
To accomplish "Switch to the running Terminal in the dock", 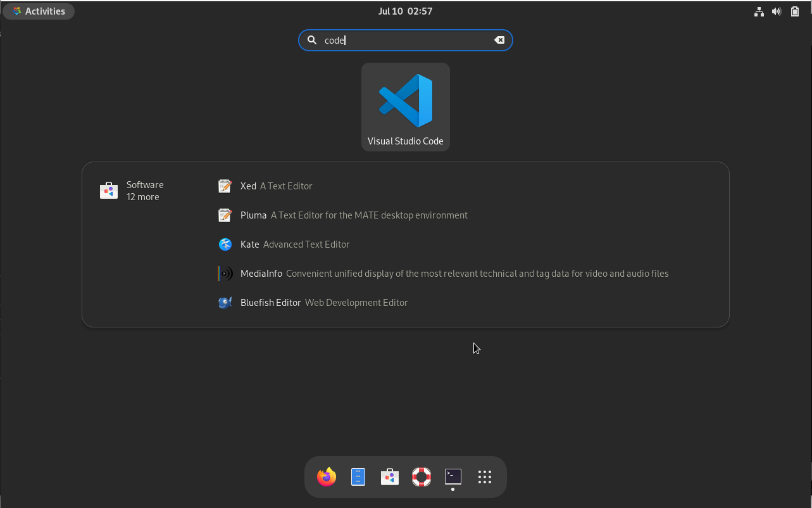I will 453,477.
